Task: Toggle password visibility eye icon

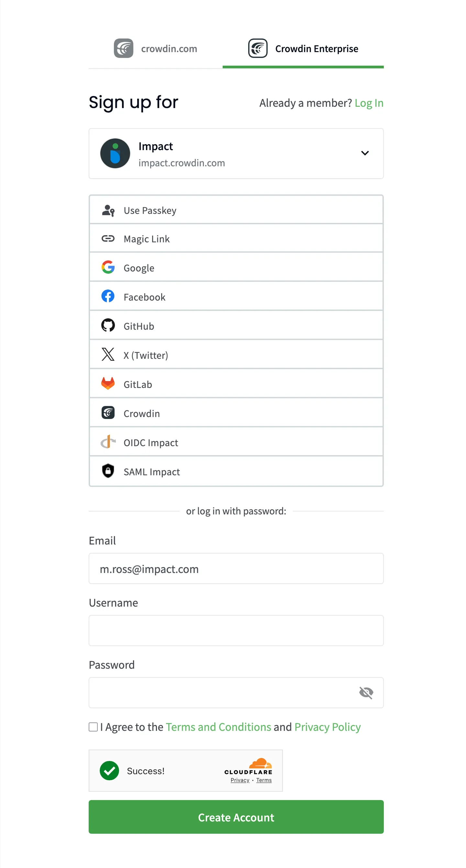Action: click(x=366, y=692)
